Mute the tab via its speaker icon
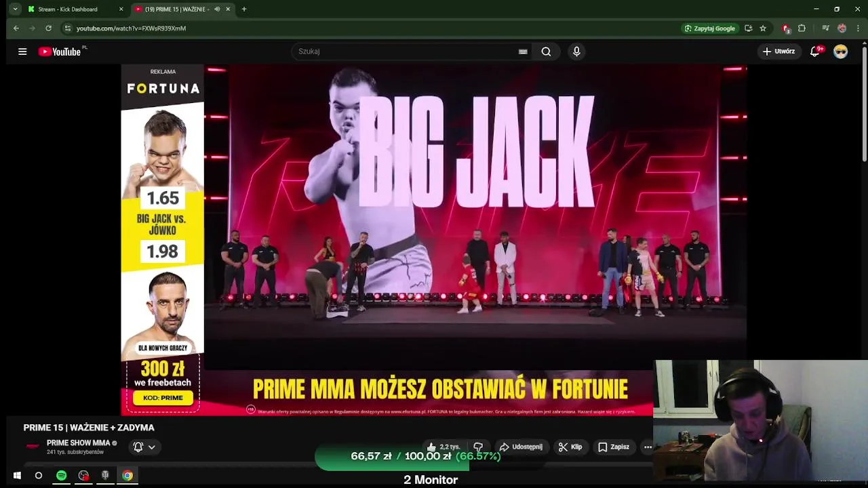This screenshot has height=488, width=868. [217, 9]
